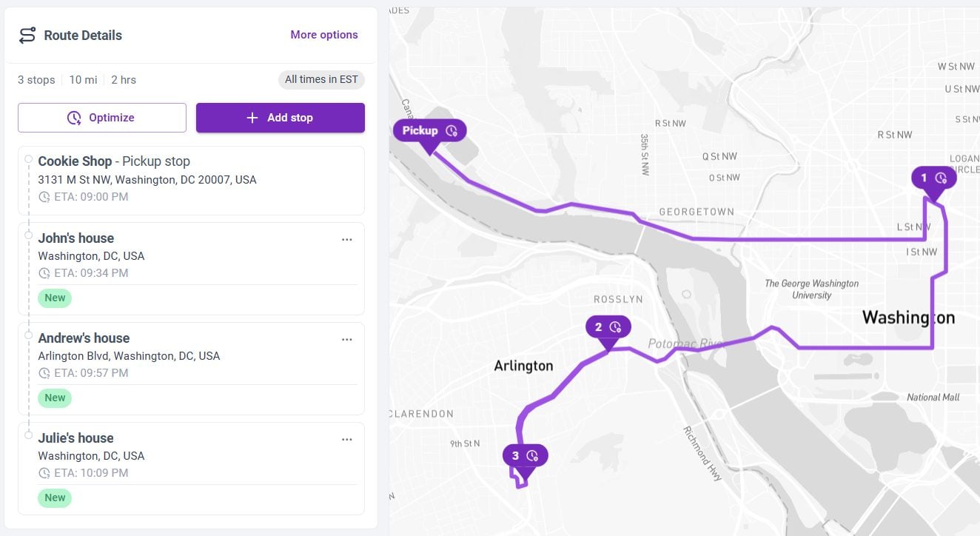The width and height of the screenshot is (980, 536).
Task: Click the clock icon on the Optimize button
Action: 75,118
